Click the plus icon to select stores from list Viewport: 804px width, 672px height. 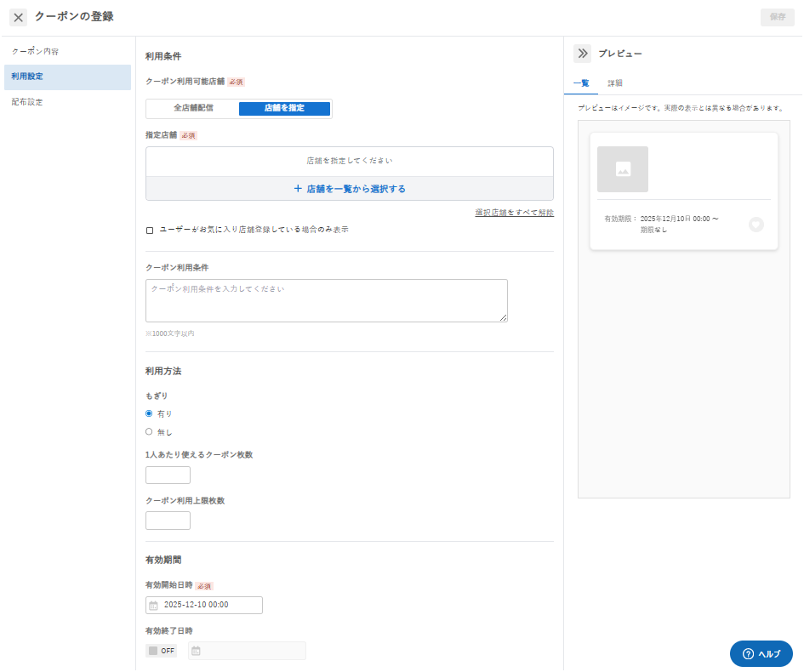coord(298,189)
